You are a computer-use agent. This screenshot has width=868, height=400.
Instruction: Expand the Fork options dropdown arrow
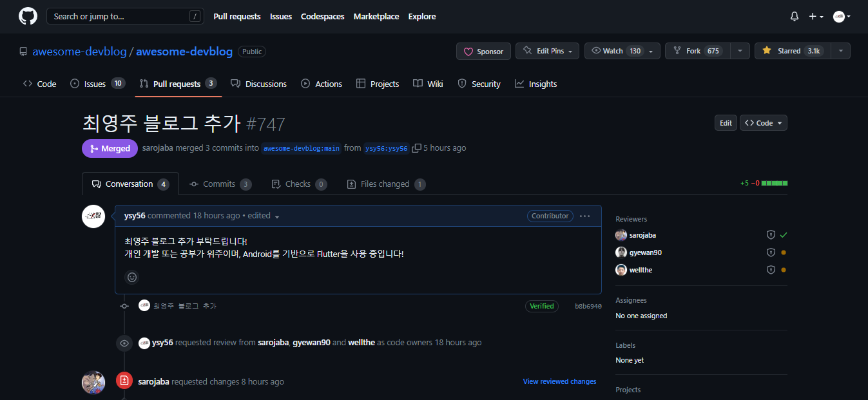click(740, 51)
